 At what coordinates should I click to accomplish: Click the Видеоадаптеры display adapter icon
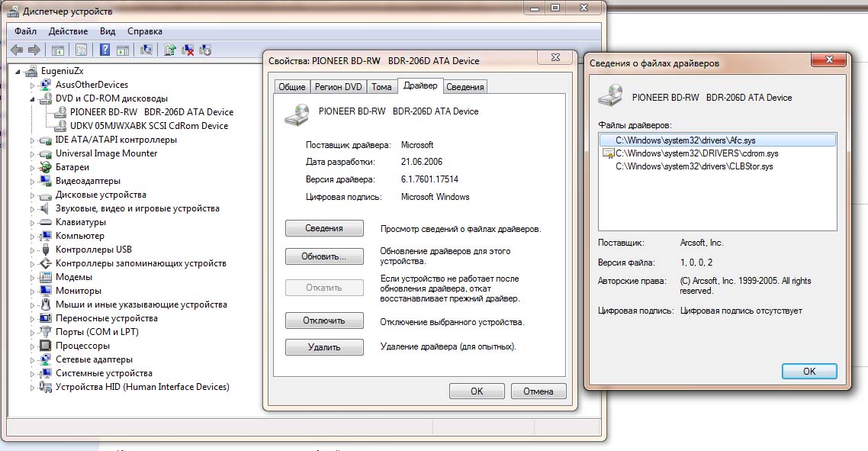[46, 181]
